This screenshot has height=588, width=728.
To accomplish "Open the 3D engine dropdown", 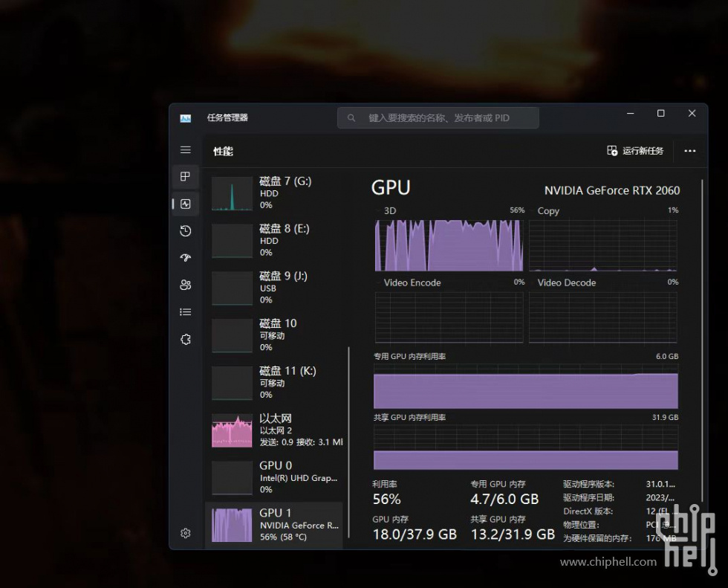I will tap(386, 211).
